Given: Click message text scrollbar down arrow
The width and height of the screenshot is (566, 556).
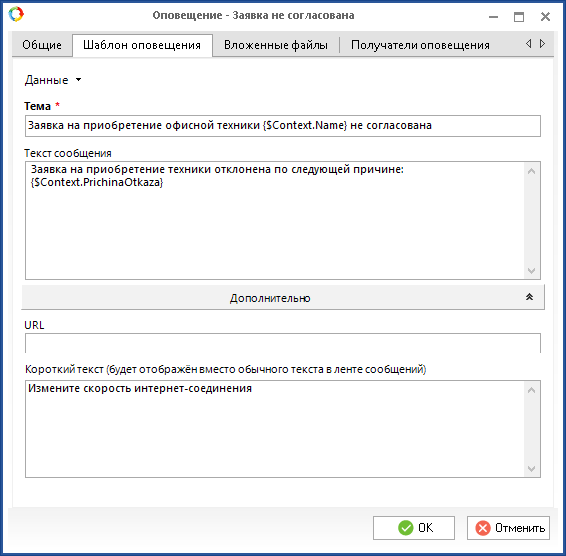Looking at the screenshot, I should (531, 270).
